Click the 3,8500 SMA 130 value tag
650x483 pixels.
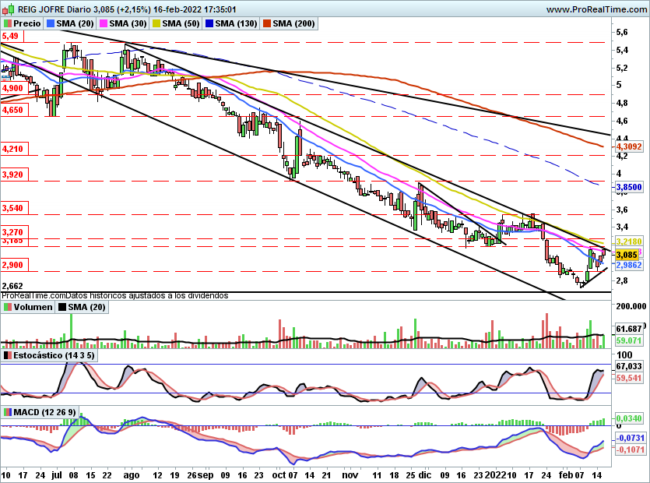tap(628, 187)
